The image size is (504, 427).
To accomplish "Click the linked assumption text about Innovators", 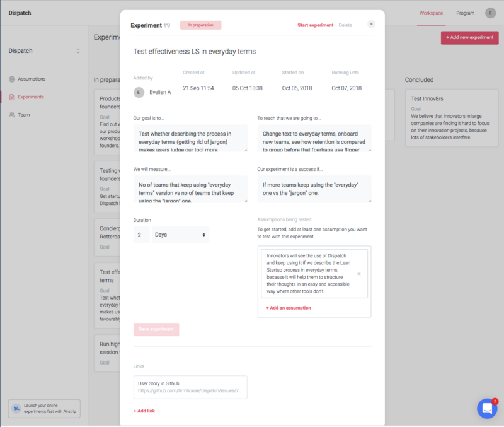I will tap(309, 274).
